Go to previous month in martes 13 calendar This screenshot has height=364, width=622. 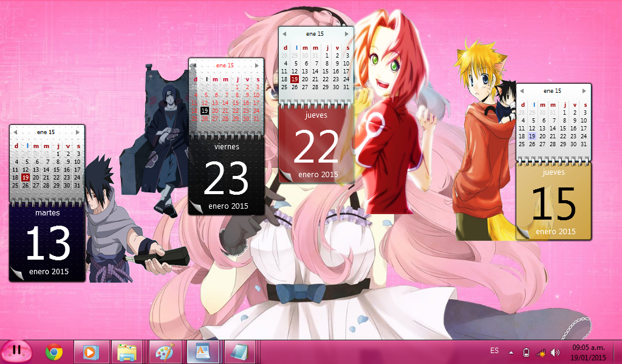coord(15,132)
